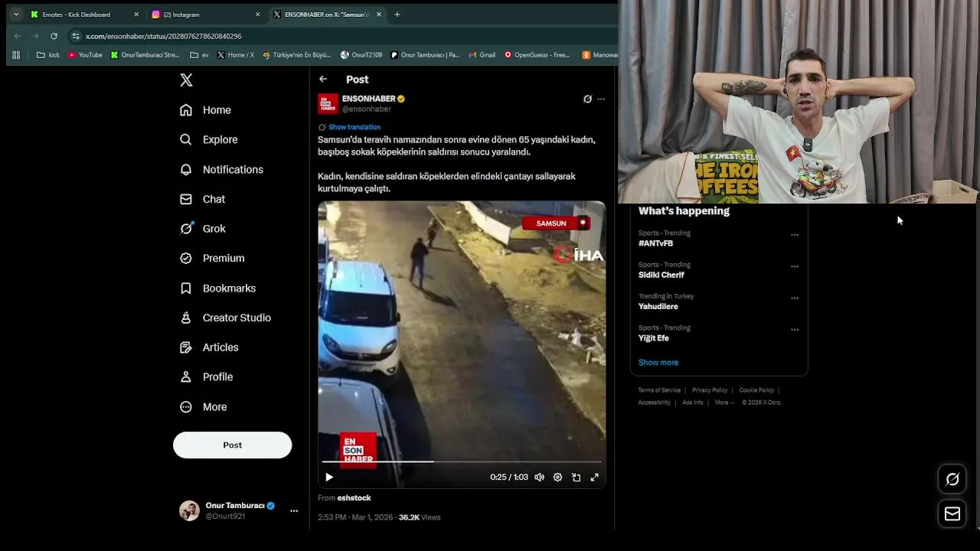
Task: Click the ENSONHABER profile avatar
Action: pos(328,103)
